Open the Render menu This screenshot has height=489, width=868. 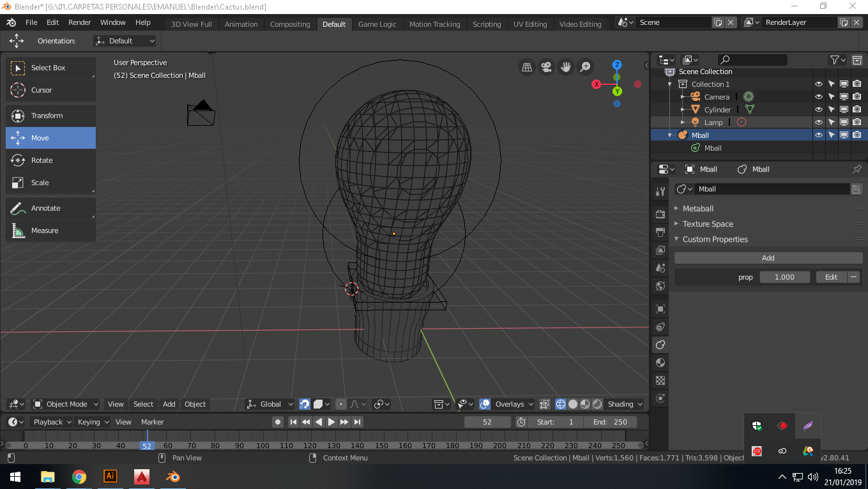pyautogui.click(x=80, y=22)
